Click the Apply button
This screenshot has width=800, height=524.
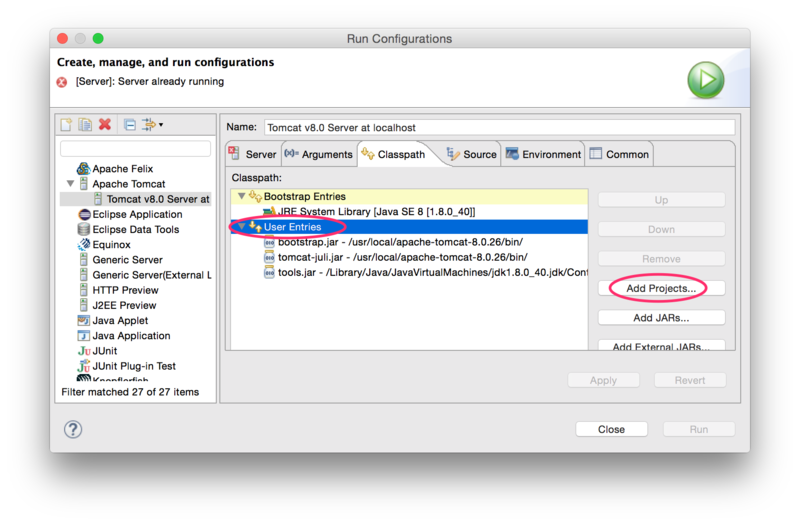click(603, 380)
